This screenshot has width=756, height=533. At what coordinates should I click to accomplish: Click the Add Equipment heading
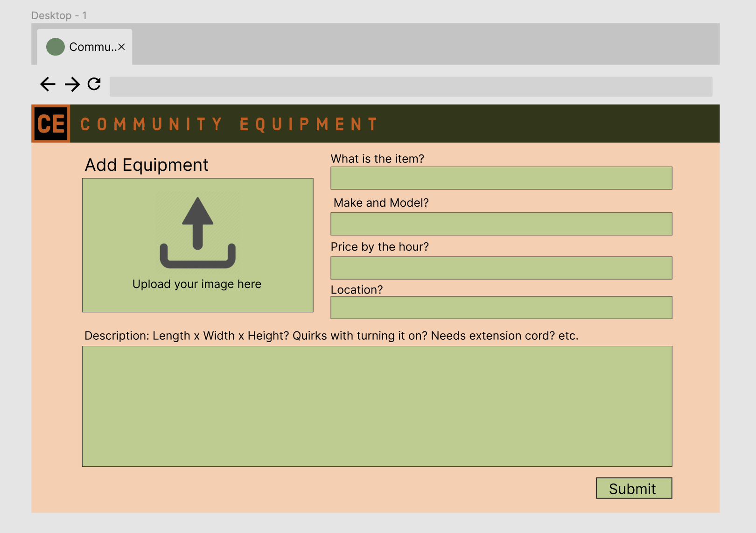point(147,165)
